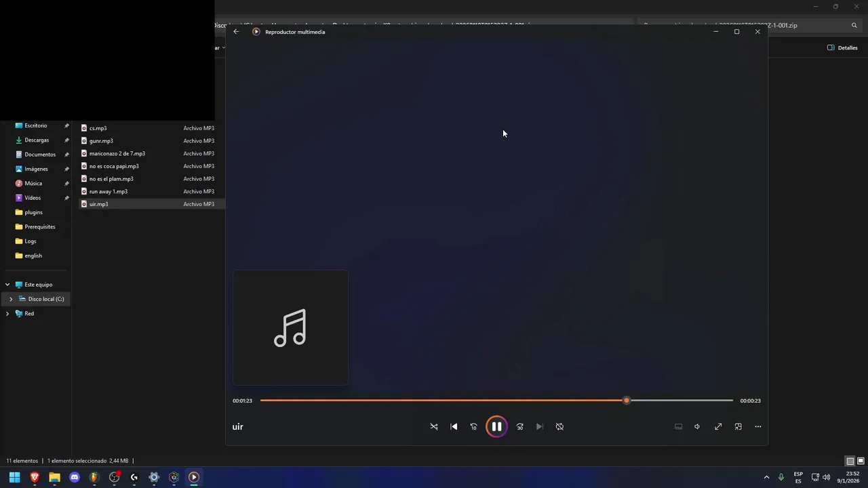The width and height of the screenshot is (868, 488).
Task: Open the Windows Start menu
Action: point(14,477)
